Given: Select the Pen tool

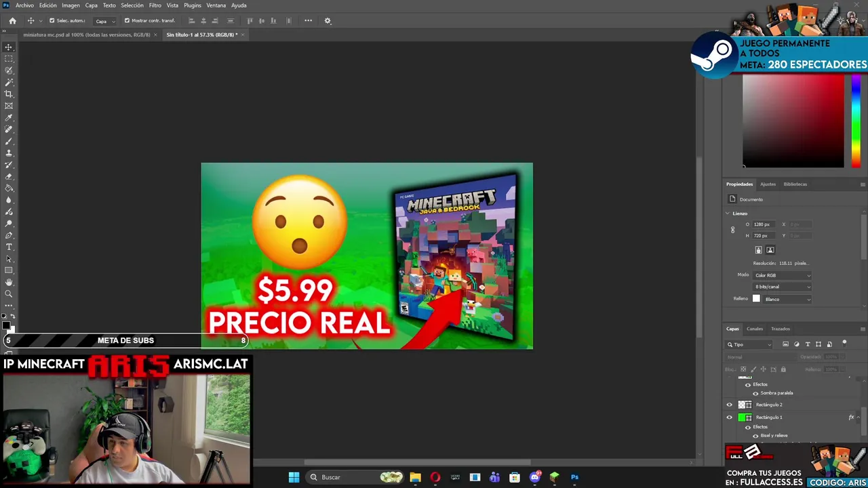Looking at the screenshot, I should point(9,235).
